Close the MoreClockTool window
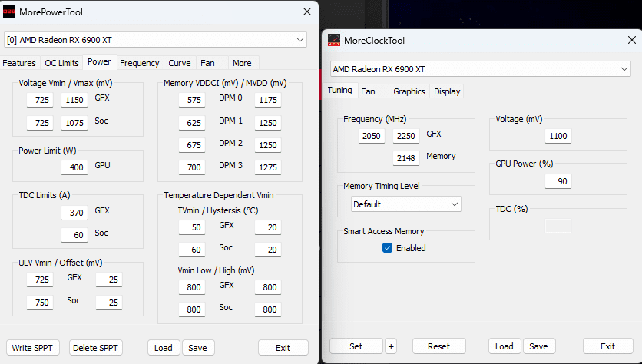Screen dimensions: 642x364 632,40
